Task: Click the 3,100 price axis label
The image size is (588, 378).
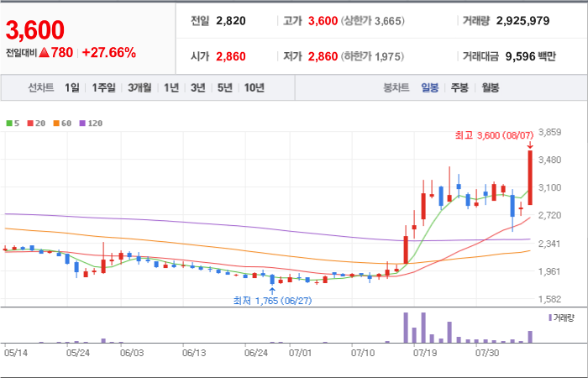Action: [549, 187]
